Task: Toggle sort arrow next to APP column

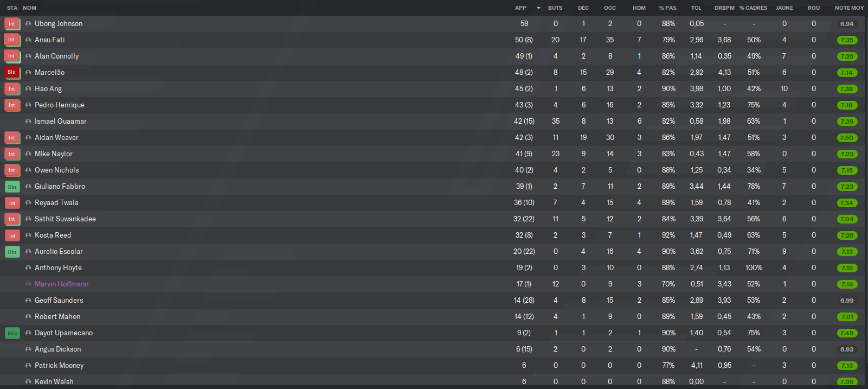Action: click(x=538, y=8)
